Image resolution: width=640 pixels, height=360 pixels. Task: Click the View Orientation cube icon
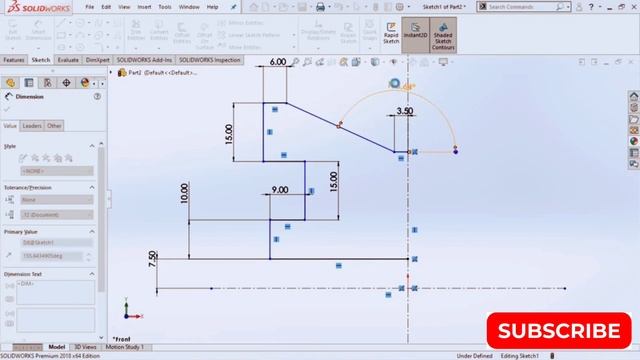click(x=356, y=62)
